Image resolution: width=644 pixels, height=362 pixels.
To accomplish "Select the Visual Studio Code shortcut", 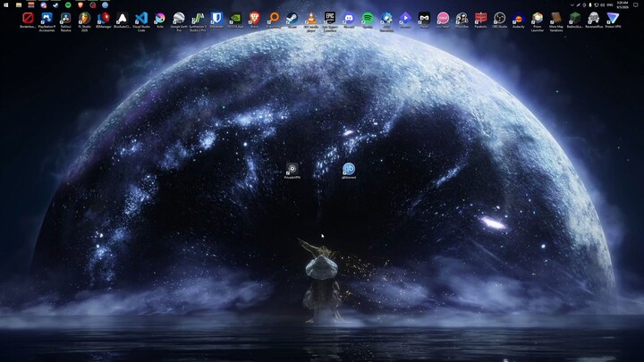I will click(x=141, y=21).
